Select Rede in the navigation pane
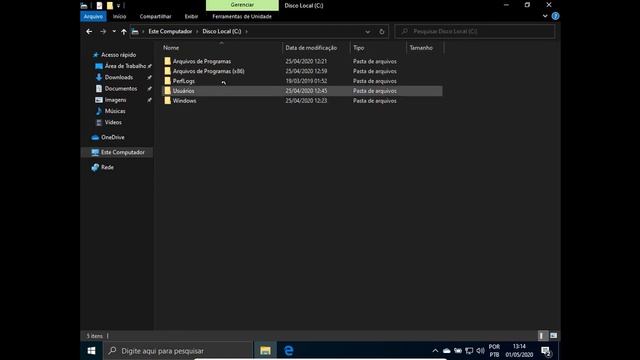This screenshot has height=360, width=640. [107, 167]
